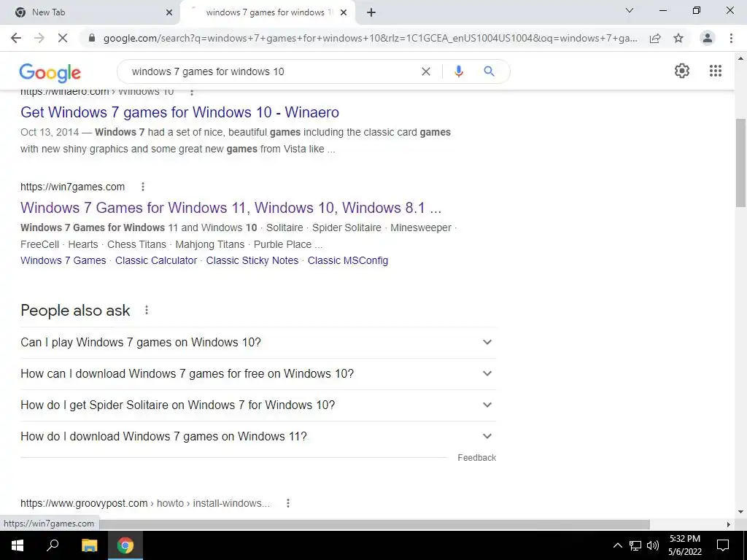
Task: Click the padlock site info icon
Action: point(93,38)
